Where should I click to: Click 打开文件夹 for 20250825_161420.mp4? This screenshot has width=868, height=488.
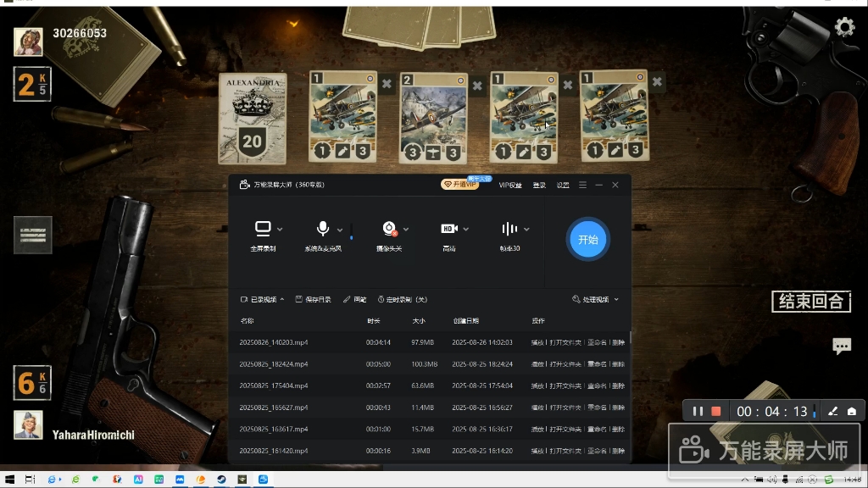(565, 451)
